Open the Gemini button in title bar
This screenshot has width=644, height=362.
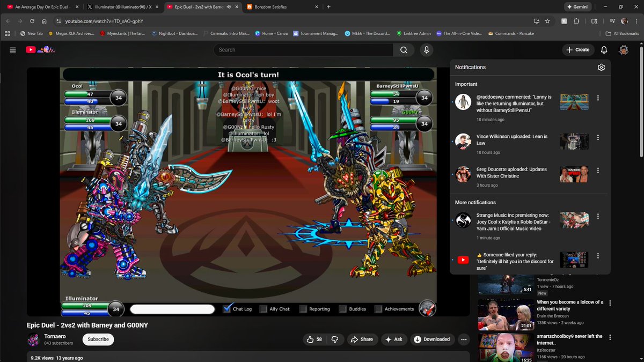coord(579,7)
